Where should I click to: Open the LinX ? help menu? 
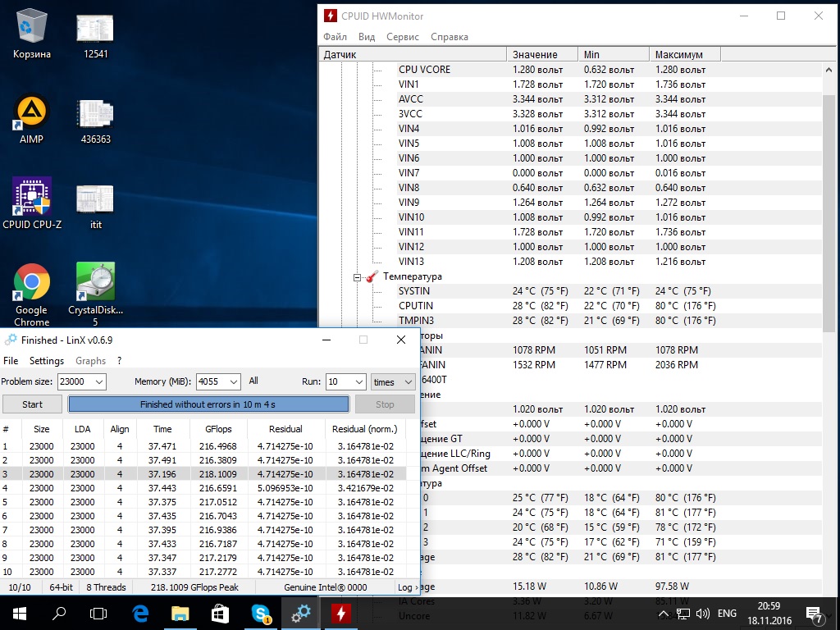pos(120,361)
